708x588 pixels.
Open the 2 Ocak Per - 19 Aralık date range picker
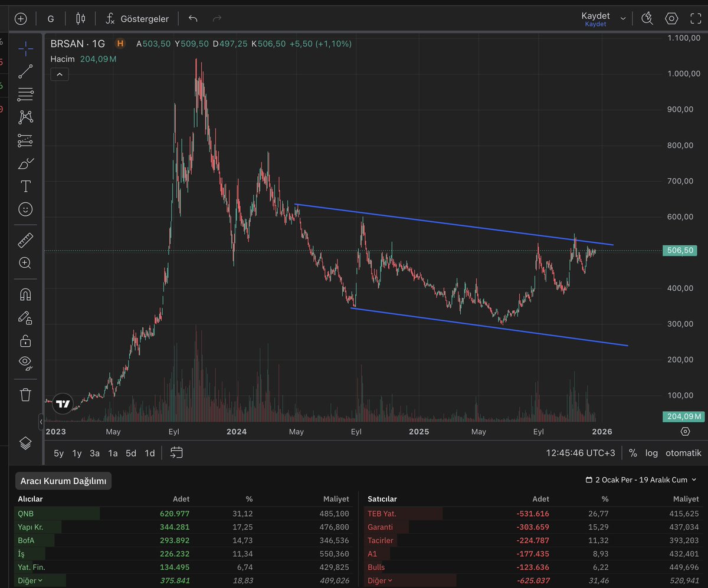pos(642,480)
